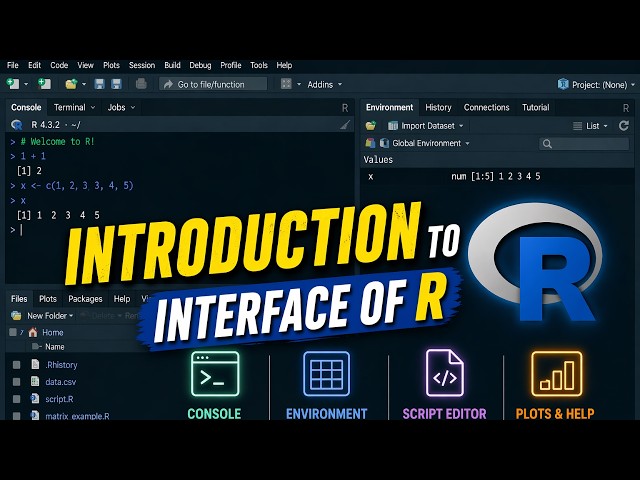This screenshot has width=640, height=480.
Task: Click the Home house icon
Action: (33, 332)
